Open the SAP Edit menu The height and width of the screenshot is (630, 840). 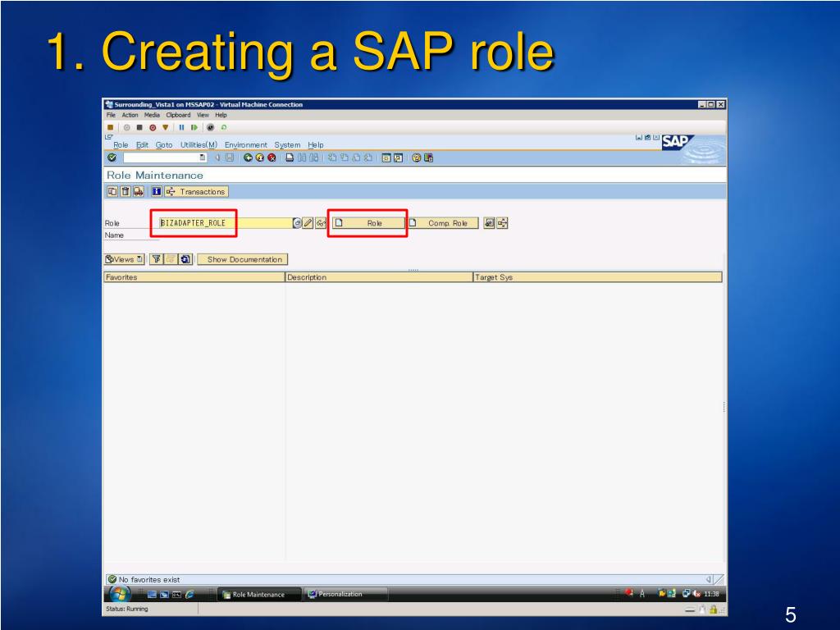click(141, 144)
